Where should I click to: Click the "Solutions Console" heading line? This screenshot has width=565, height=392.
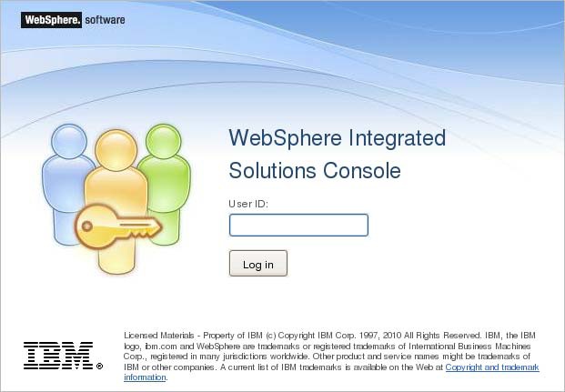pos(315,170)
